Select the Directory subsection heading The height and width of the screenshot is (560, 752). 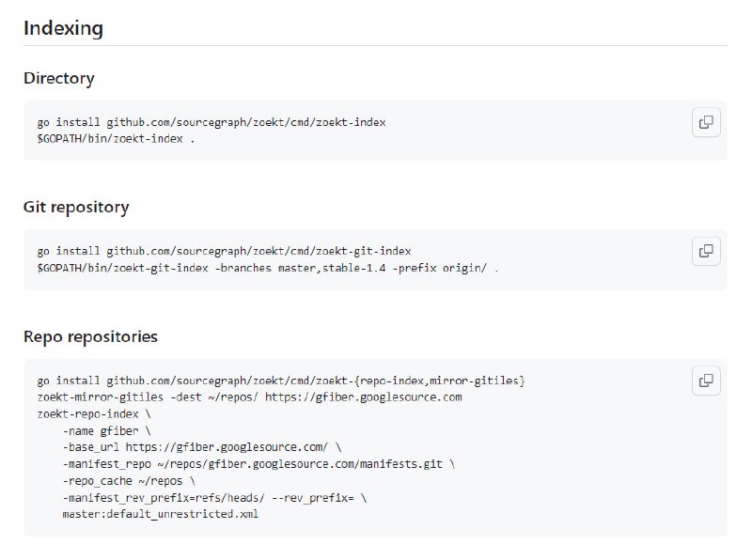[x=58, y=79]
